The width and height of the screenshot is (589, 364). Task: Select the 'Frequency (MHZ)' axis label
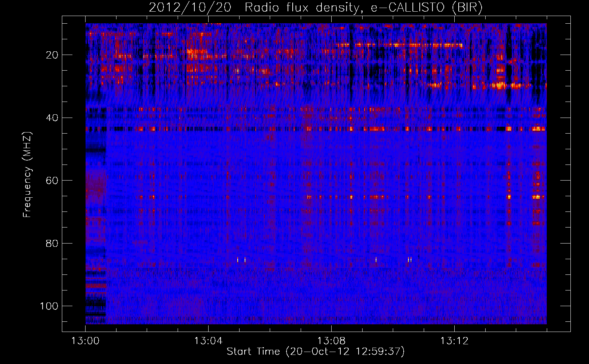(x=27, y=174)
